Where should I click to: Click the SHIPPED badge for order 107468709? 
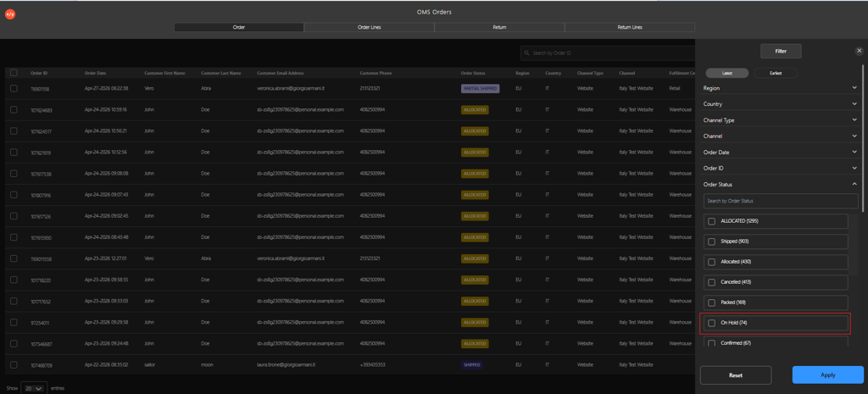[x=472, y=365]
